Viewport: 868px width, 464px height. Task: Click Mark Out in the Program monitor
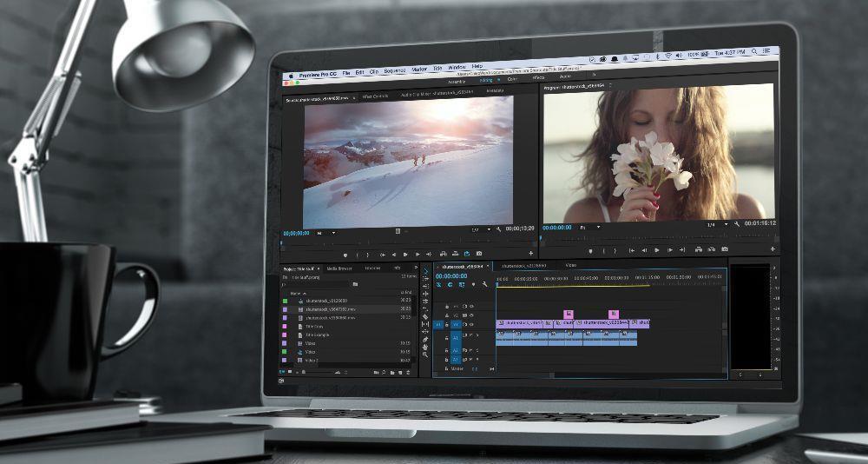[615, 250]
